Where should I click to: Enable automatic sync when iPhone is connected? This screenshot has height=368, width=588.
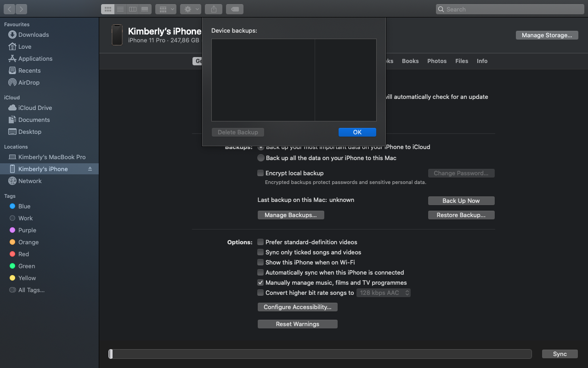(260, 272)
